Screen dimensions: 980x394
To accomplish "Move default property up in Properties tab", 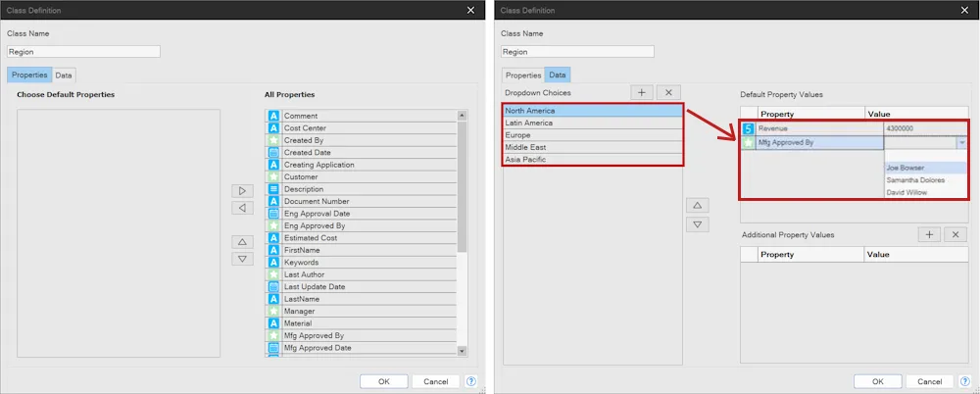I will [x=242, y=241].
